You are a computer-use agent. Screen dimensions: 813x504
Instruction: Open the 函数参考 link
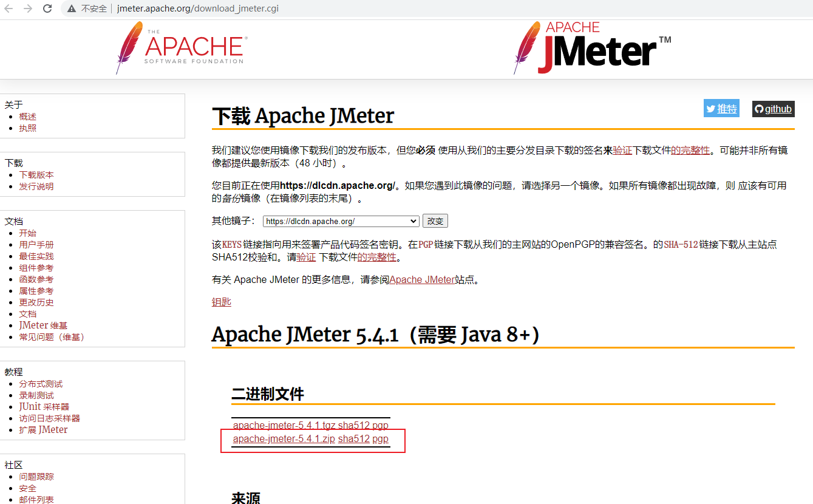coord(36,279)
